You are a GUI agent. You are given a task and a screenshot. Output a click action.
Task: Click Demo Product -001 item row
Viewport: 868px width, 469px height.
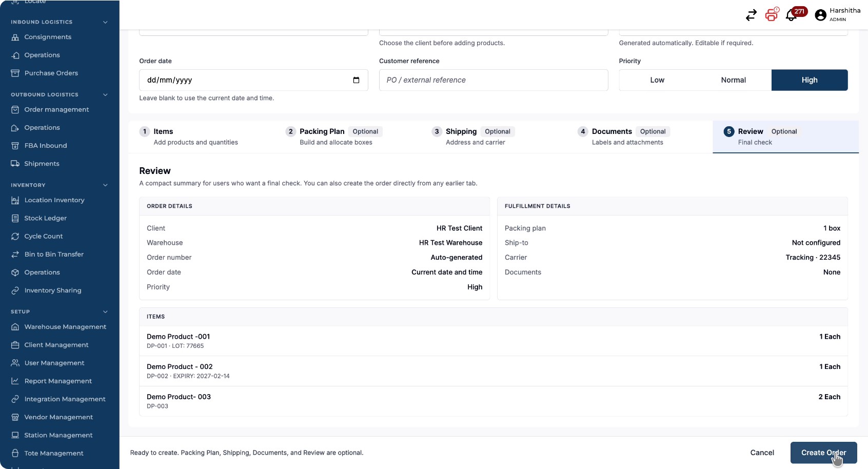tap(494, 341)
